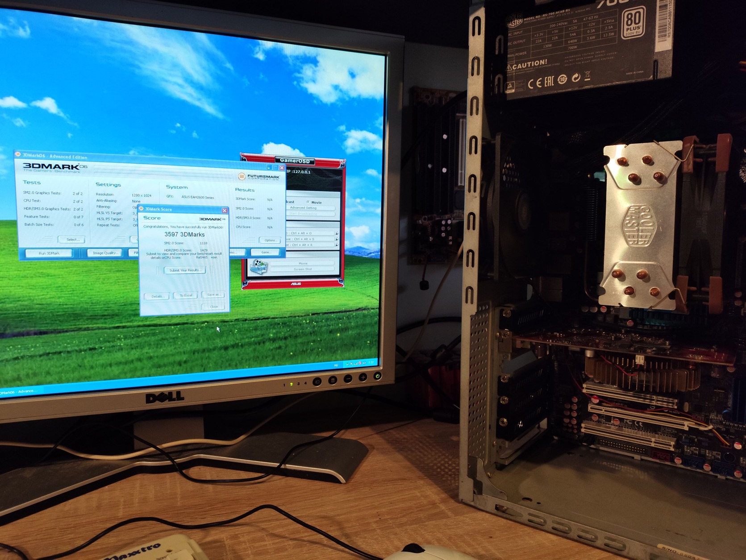Open the HU language indicator in the taskbar
This screenshot has width=746, height=560.
pos(336,365)
